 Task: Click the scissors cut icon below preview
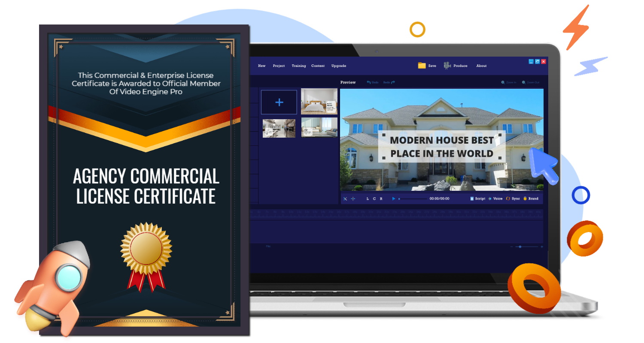(x=345, y=199)
